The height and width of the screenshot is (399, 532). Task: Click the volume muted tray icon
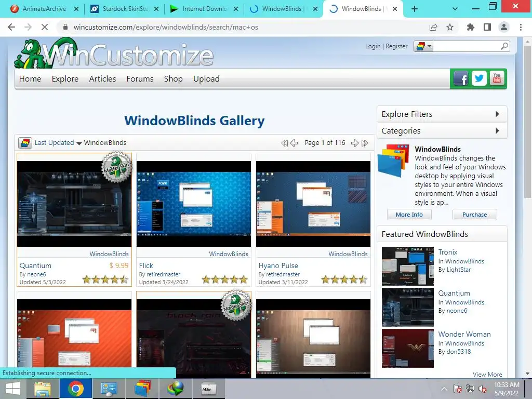[483, 389]
